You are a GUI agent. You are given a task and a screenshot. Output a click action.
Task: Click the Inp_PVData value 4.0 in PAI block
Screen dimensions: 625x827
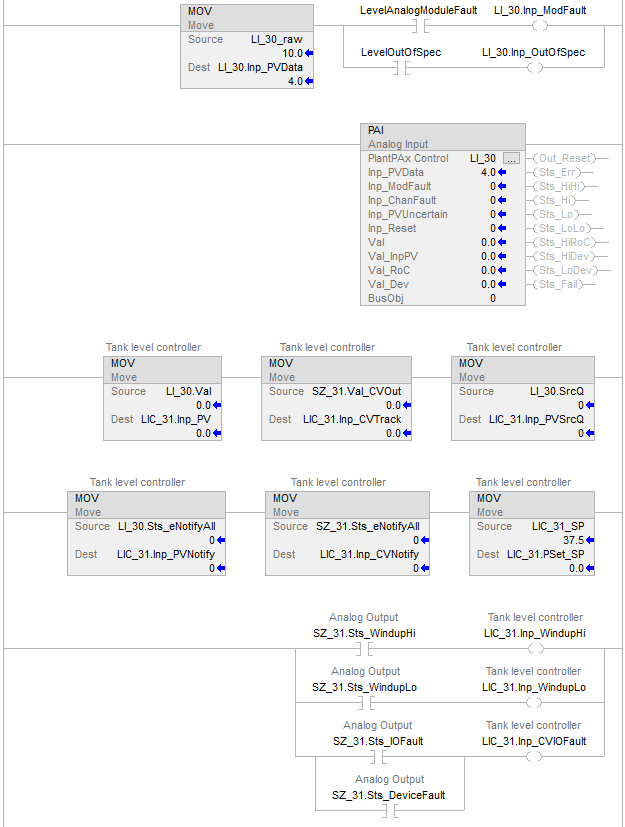click(488, 172)
